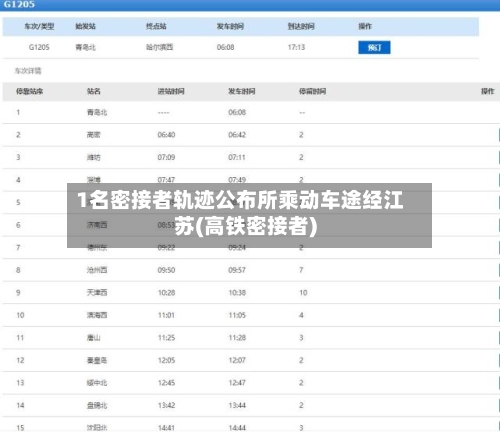Screen dimensions: 500x432
Task: Select the 12:05 arrival time
Action: [x=166, y=360]
